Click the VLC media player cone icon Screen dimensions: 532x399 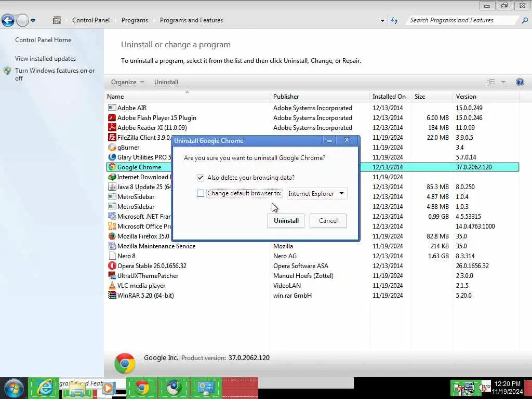point(112,285)
